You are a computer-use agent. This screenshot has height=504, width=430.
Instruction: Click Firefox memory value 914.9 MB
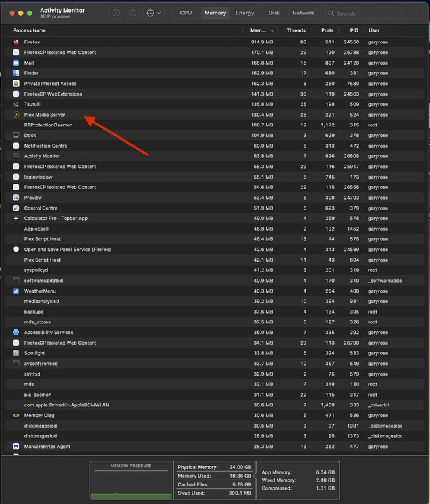[261, 42]
